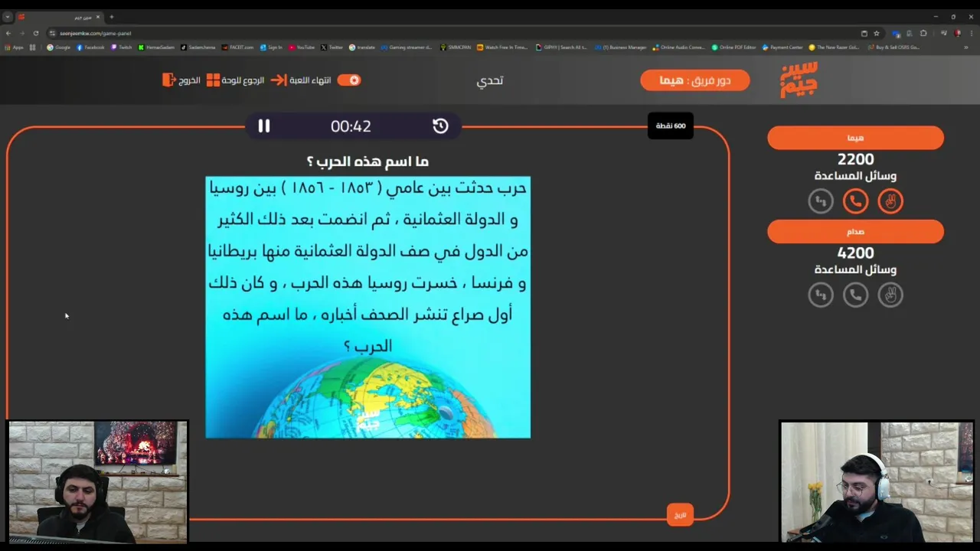Click the question image with the globe
Image resolution: width=980 pixels, height=551 pixels.
pos(367,307)
